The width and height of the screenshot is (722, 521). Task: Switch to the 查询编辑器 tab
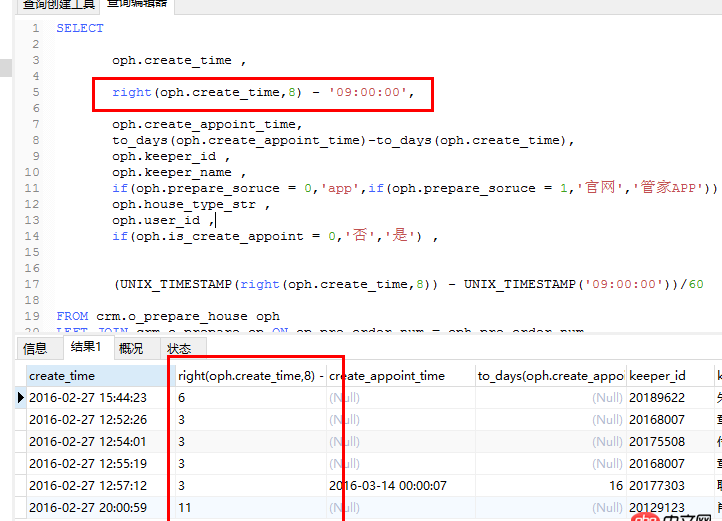coord(137,4)
